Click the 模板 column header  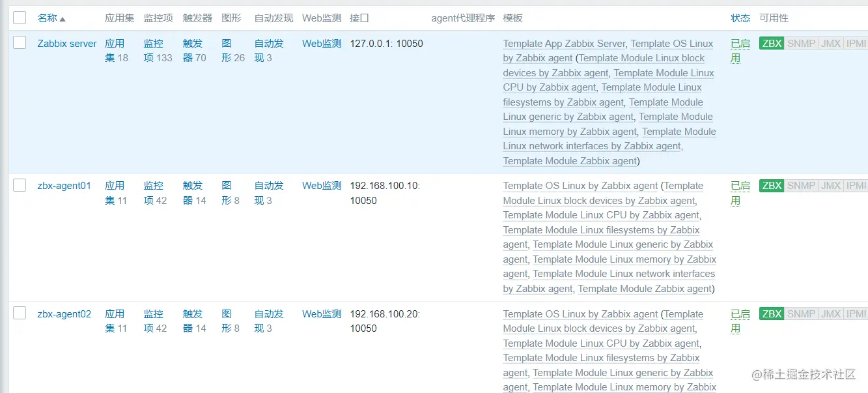pos(512,18)
